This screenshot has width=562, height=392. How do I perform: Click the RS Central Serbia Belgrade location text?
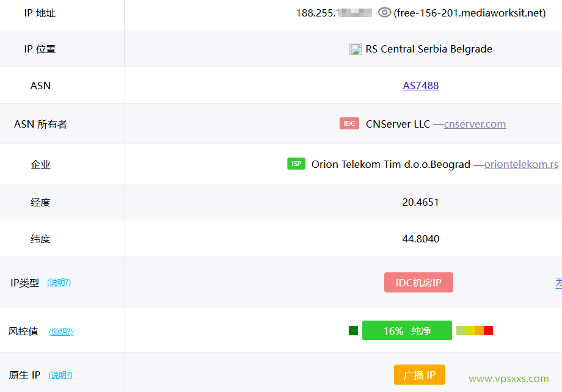(429, 49)
